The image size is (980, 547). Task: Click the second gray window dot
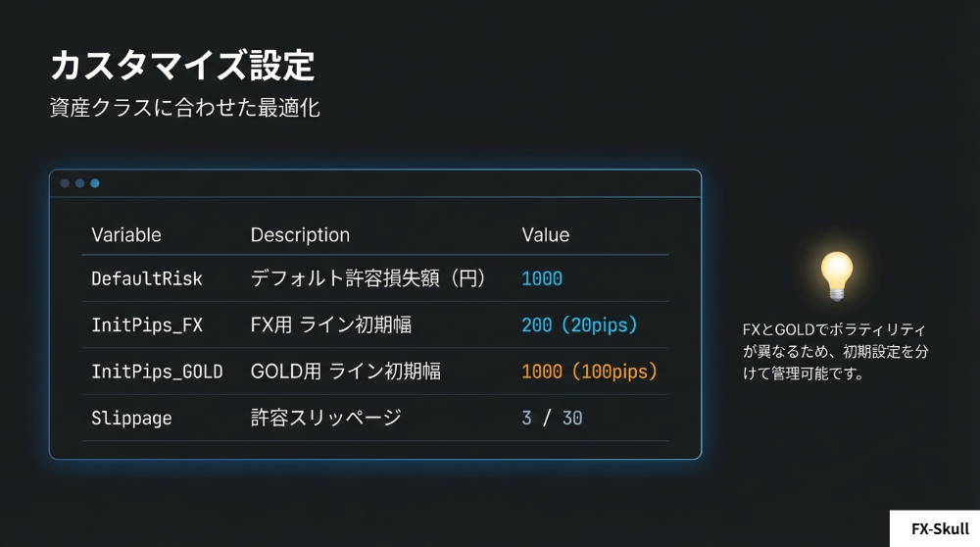pos(79,183)
